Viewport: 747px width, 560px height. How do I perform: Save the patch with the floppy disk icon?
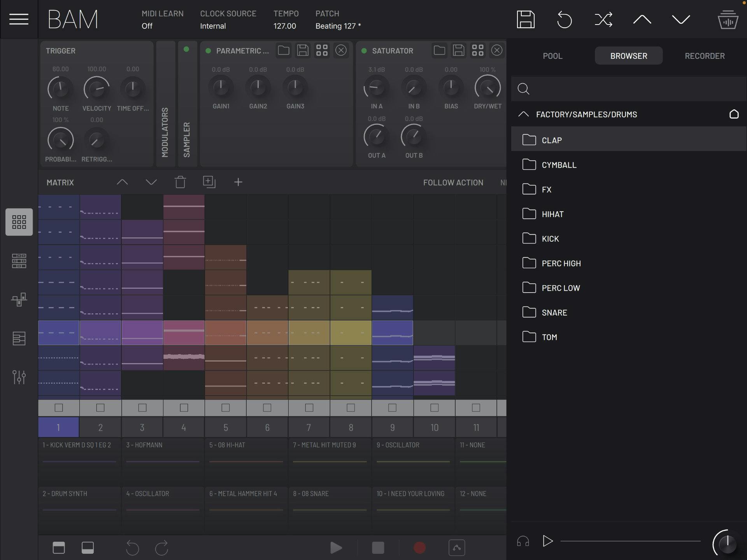coord(526,19)
